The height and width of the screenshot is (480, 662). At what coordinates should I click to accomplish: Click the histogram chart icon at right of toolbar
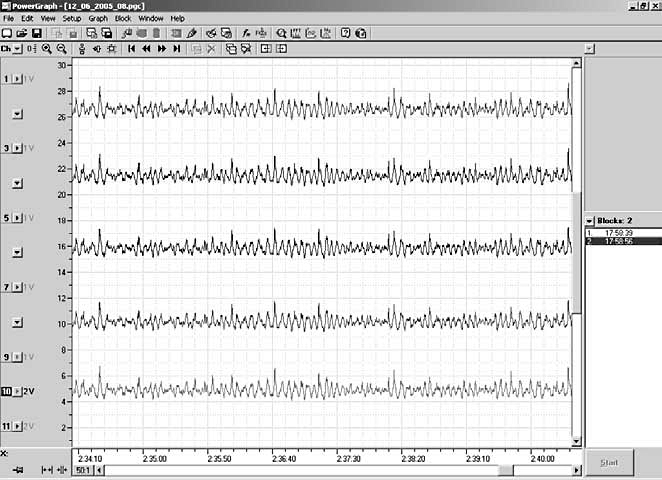(x=326, y=33)
